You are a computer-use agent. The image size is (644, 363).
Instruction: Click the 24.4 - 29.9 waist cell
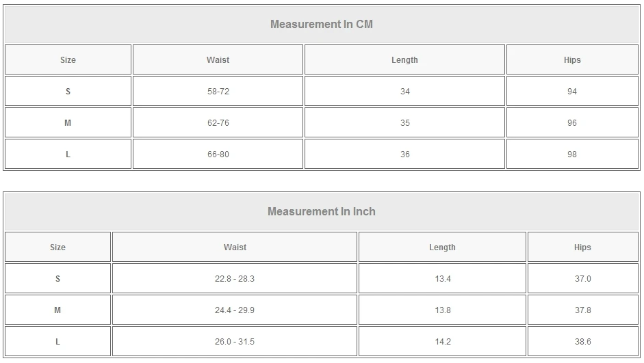tap(234, 310)
